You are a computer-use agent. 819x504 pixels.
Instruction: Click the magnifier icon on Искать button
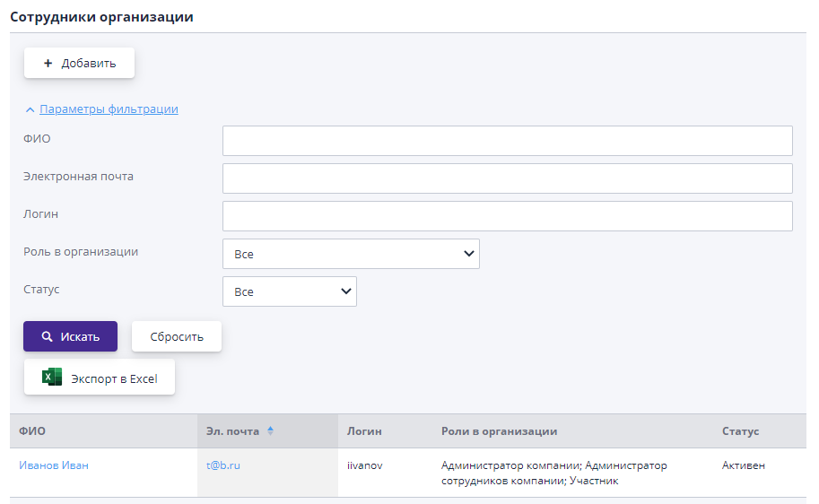48,337
